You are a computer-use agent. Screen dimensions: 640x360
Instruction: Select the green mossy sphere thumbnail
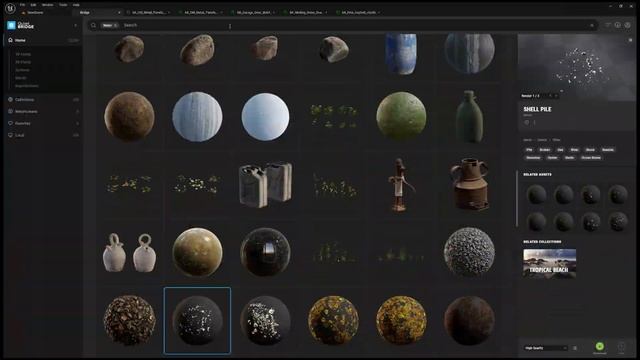point(401,116)
